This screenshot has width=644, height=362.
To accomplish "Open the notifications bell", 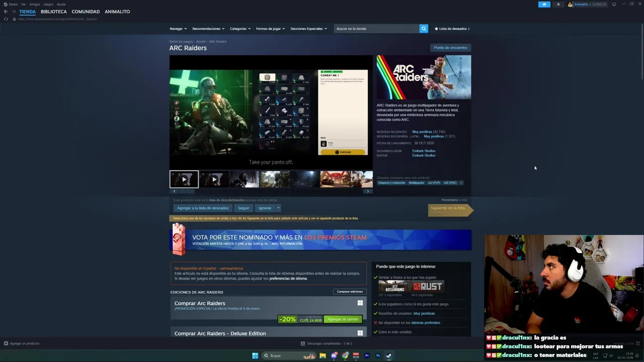I will click(558, 4).
